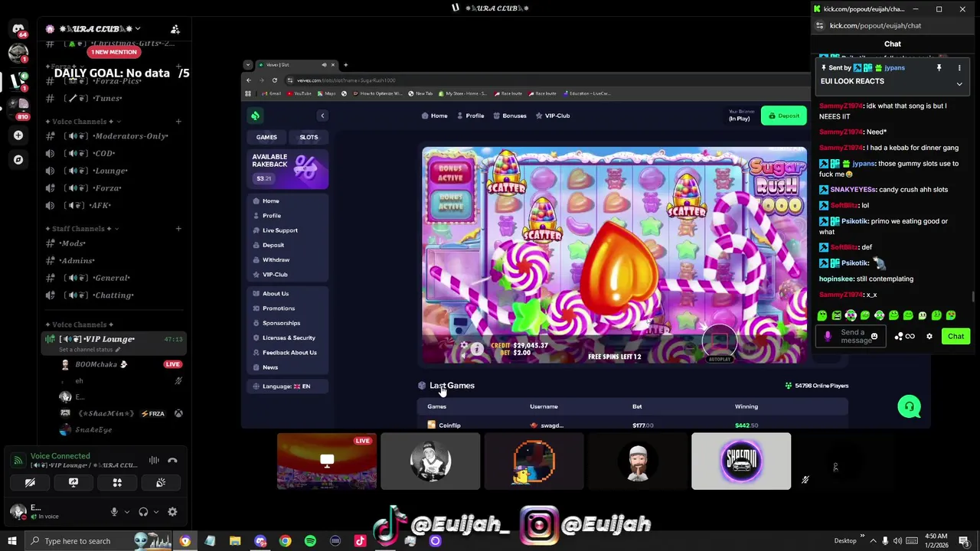
Task: Open the Forza-Pics text channel
Action: click(x=115, y=81)
